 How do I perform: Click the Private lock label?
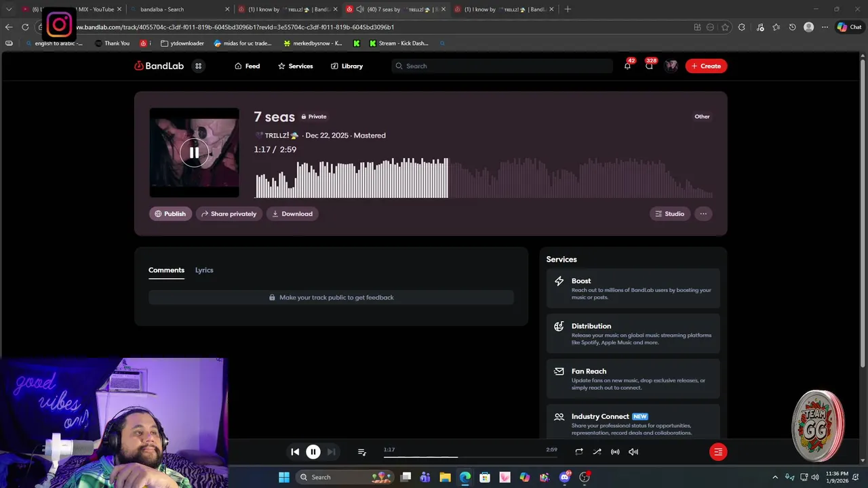314,117
